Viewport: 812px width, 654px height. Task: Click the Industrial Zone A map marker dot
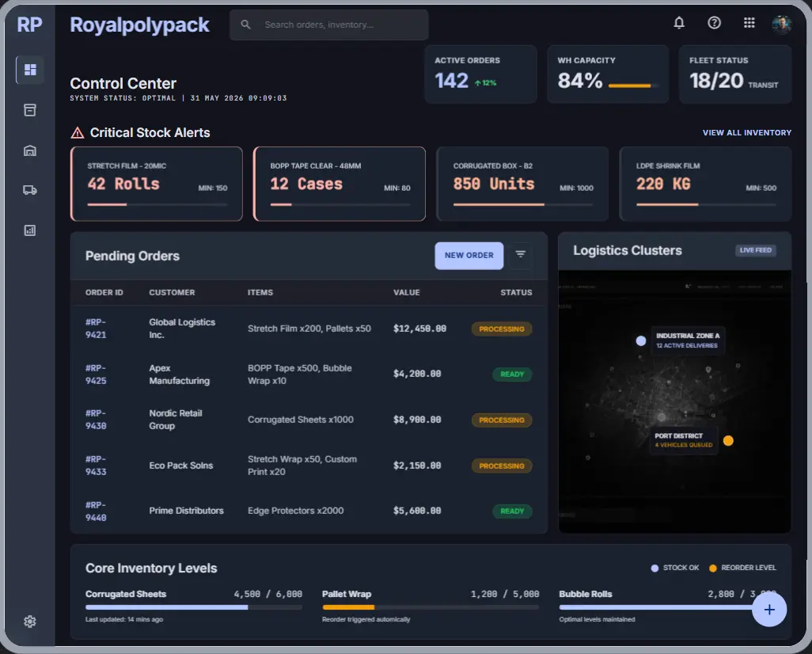[641, 340]
